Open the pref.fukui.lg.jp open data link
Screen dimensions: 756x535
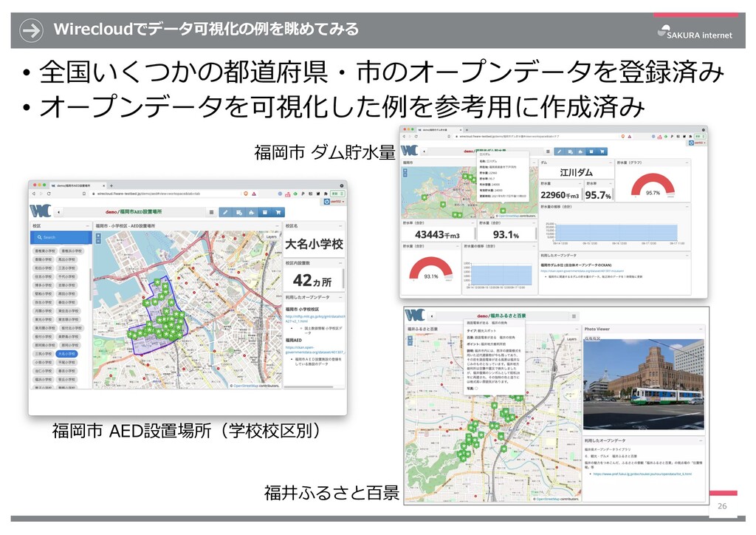coord(643,474)
